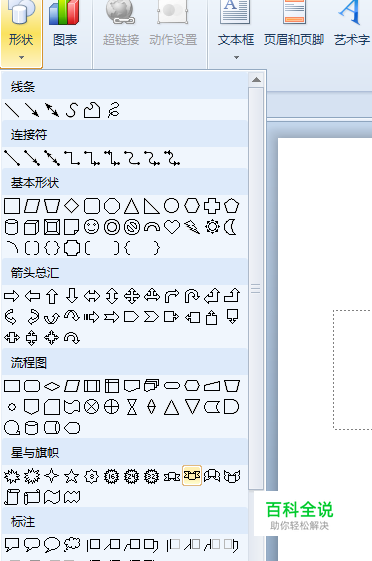Click the shapes panel scrollbar thumb
The width and height of the screenshot is (372, 561).
[x=256, y=288]
